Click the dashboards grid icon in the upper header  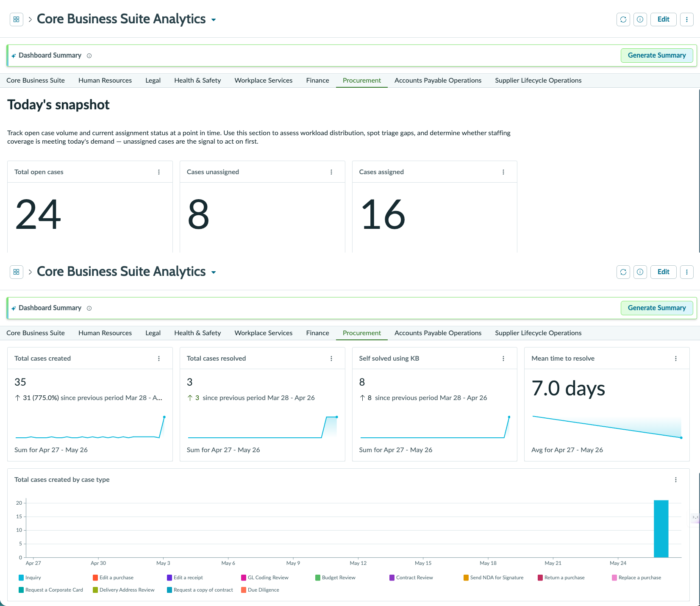[17, 19]
